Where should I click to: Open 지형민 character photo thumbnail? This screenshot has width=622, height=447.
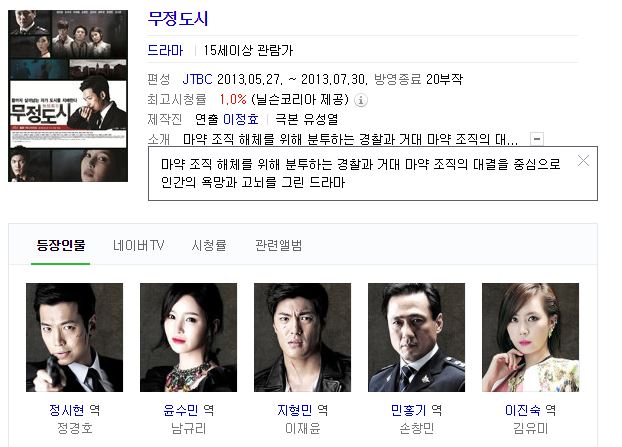(x=302, y=338)
